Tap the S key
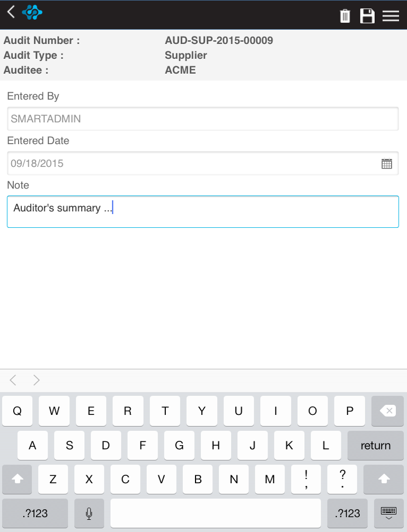This screenshot has height=532, width=407. coord(69,445)
